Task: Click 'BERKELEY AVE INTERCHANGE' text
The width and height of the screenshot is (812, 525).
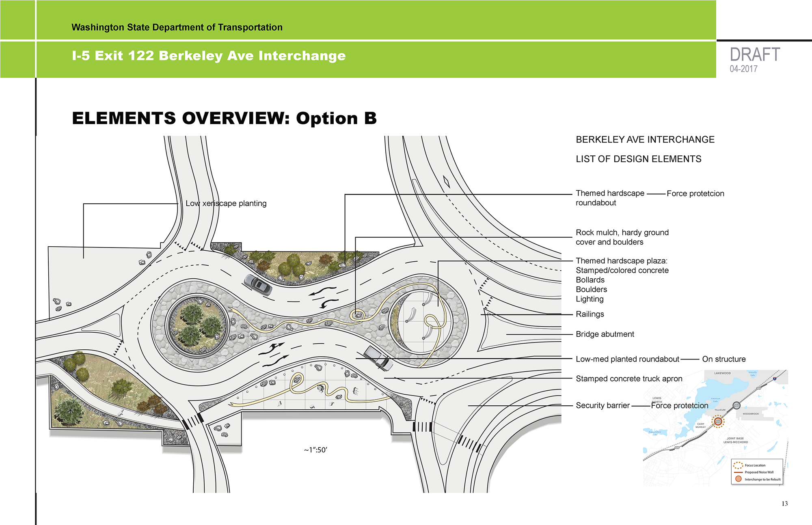Action: pos(645,140)
